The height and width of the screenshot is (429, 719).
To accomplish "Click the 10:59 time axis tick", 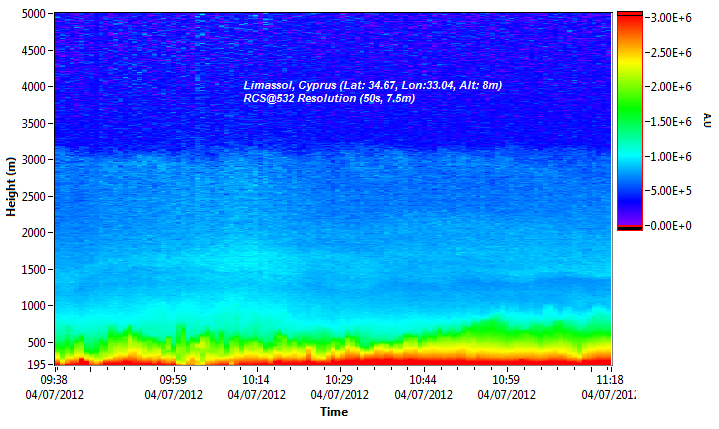I will pyautogui.click(x=507, y=381).
